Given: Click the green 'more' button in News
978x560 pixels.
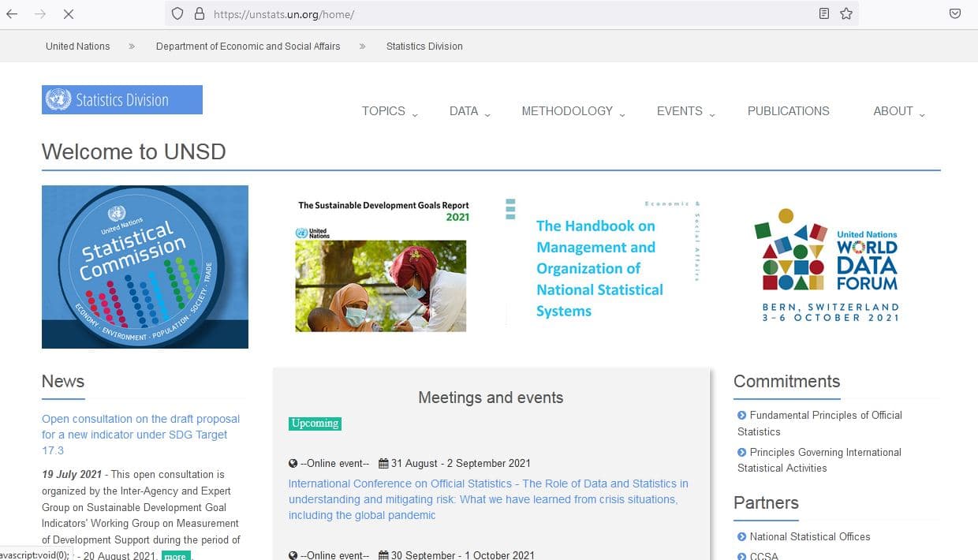Looking at the screenshot, I should [175, 556].
